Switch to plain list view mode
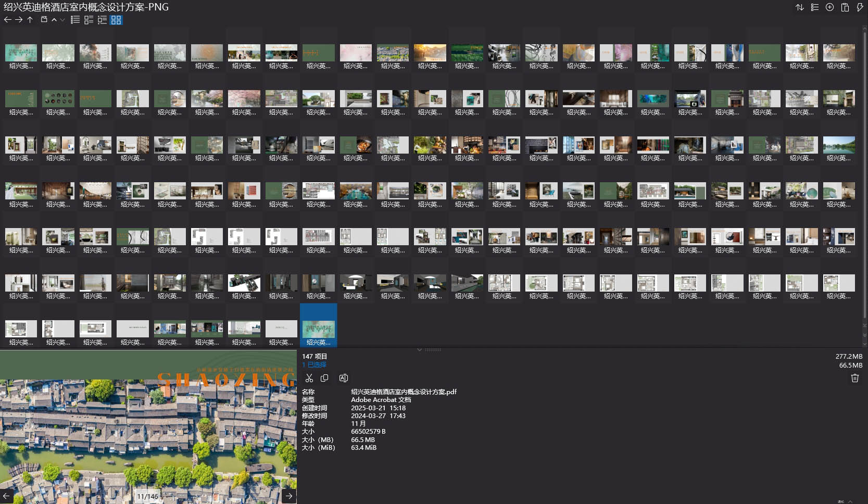 click(x=76, y=20)
